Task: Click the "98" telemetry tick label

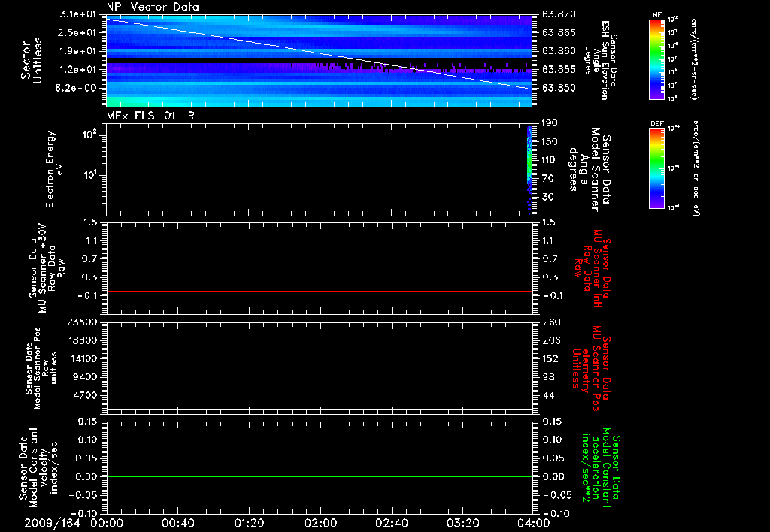Action: tap(548, 377)
